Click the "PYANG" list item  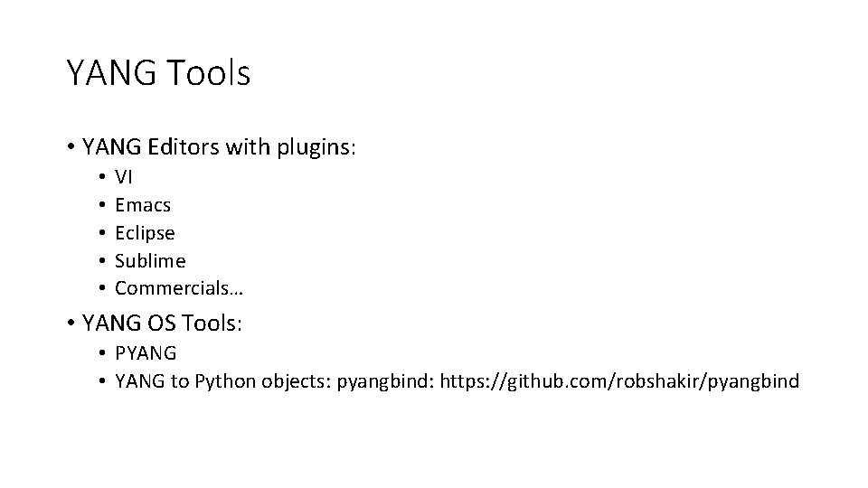click(x=146, y=353)
